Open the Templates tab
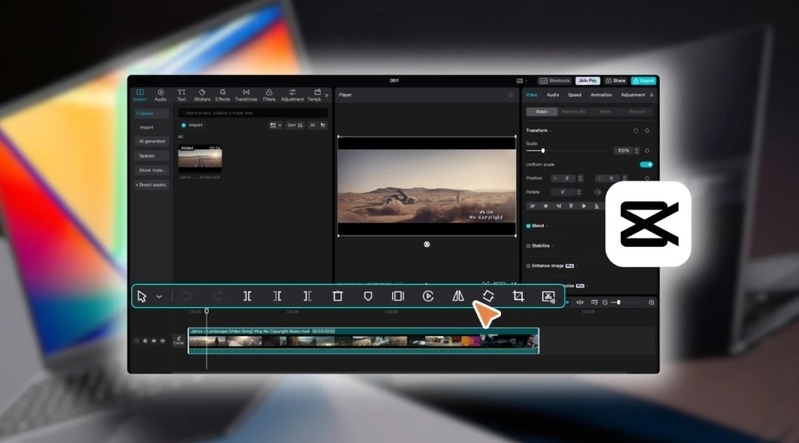Viewport: 799px width, 443px height. [x=315, y=95]
